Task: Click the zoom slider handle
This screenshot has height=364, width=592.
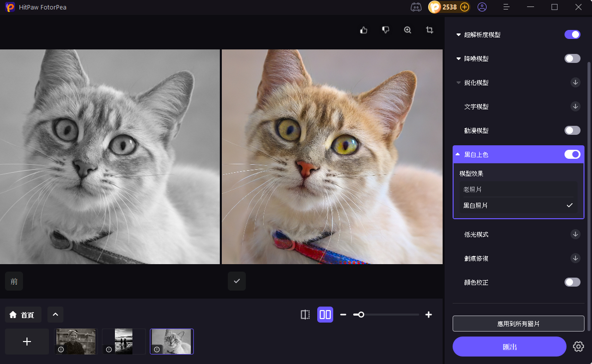Action: [361, 315]
